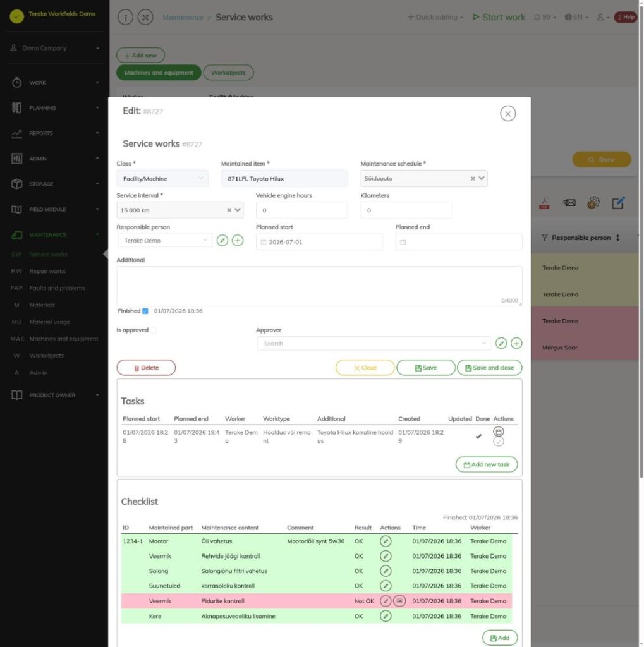Image resolution: width=644 pixels, height=647 pixels.
Task: Click the Add button under Checklist
Action: pos(499,638)
